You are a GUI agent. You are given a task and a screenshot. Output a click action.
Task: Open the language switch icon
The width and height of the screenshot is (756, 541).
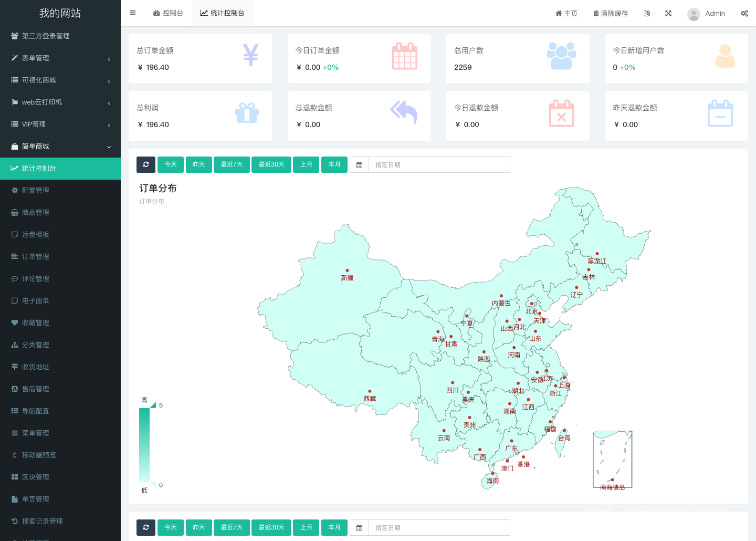click(x=647, y=13)
